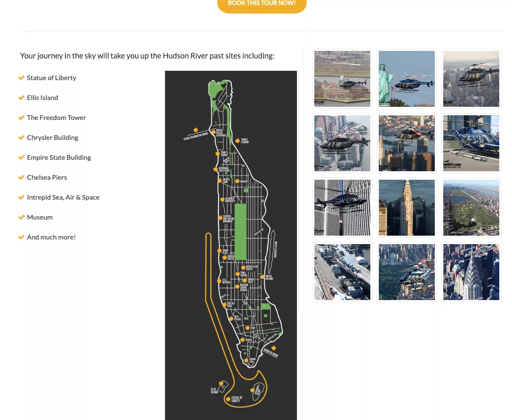Click the Central Park green area on map
The height and width of the screenshot is (420, 512).
tap(241, 231)
